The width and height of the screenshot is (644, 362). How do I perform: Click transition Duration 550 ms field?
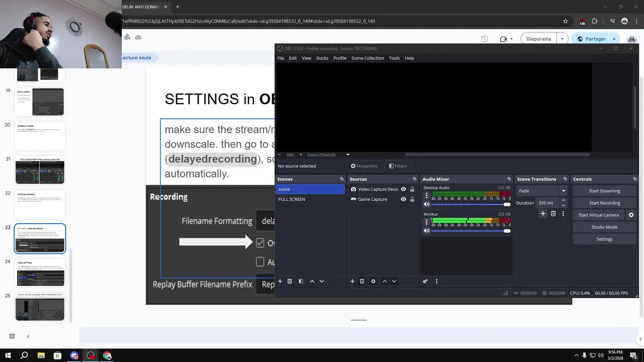(547, 203)
